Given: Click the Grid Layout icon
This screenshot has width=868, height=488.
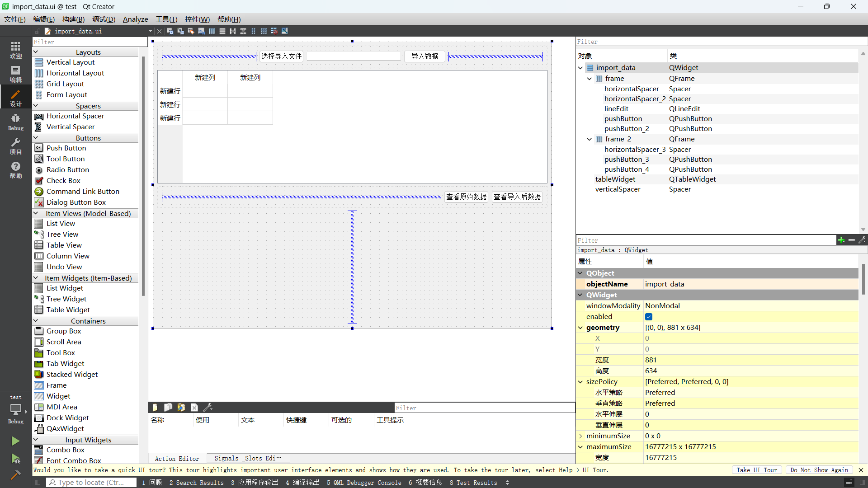Looking at the screenshot, I should point(39,84).
